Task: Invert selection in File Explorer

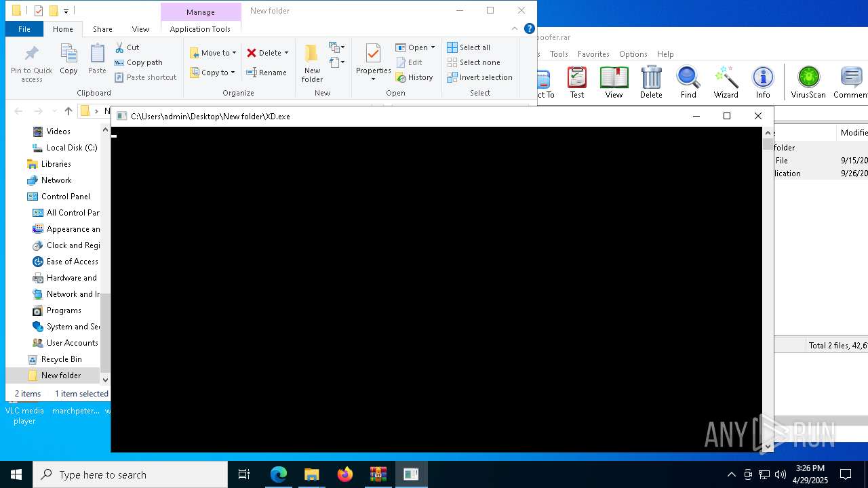Action: pyautogui.click(x=479, y=77)
